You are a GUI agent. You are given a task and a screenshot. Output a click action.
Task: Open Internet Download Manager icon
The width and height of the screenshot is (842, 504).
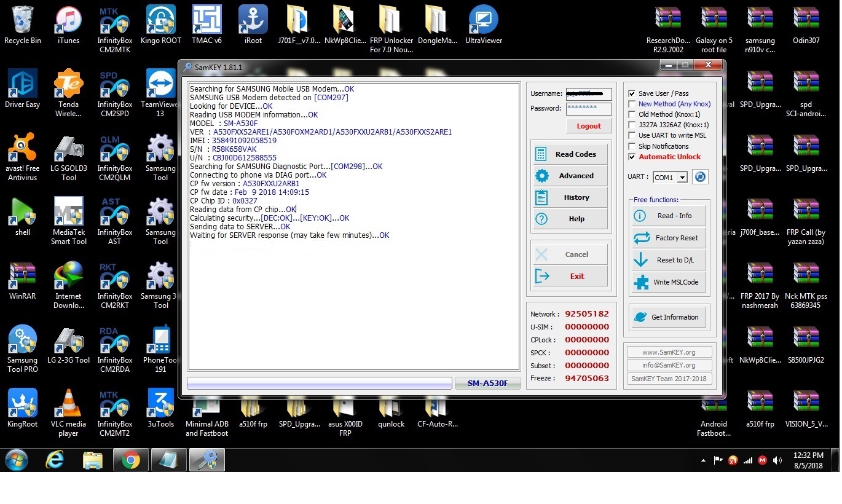pos(68,286)
